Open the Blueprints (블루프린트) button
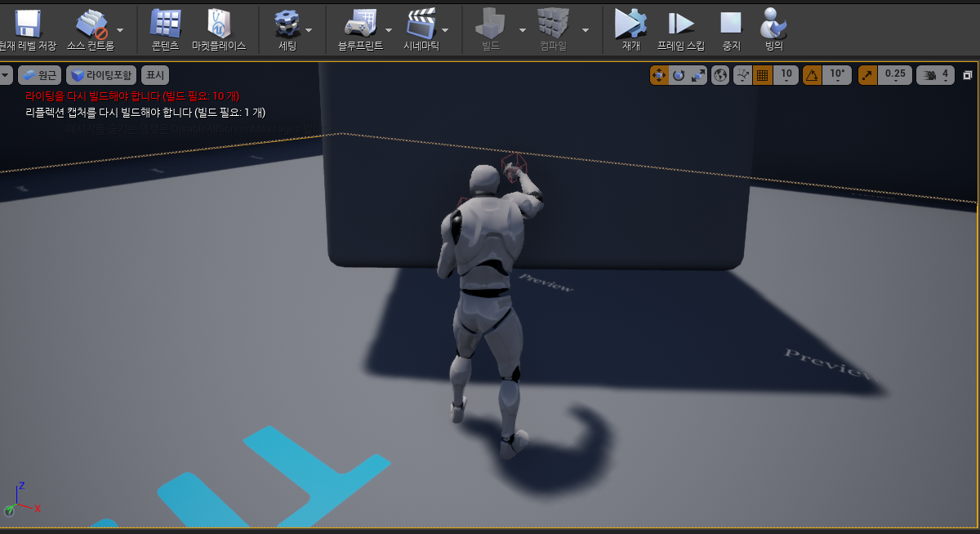This screenshot has width=980, height=534. (x=360, y=30)
